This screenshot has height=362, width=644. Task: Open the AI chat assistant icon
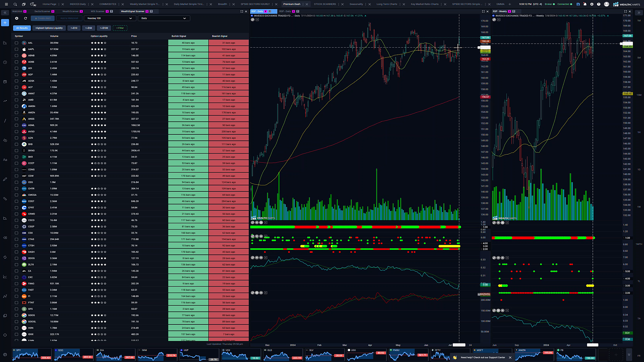pos(33,4)
